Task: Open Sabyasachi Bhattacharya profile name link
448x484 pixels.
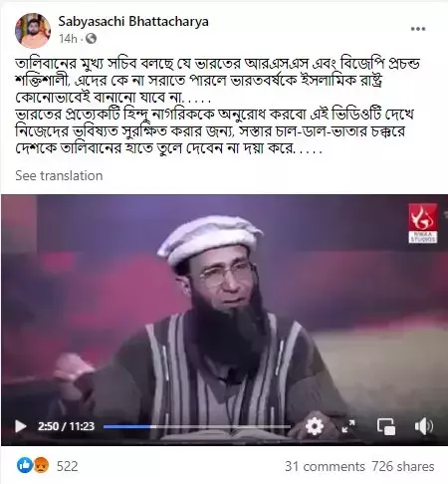Action: pyautogui.click(x=133, y=22)
